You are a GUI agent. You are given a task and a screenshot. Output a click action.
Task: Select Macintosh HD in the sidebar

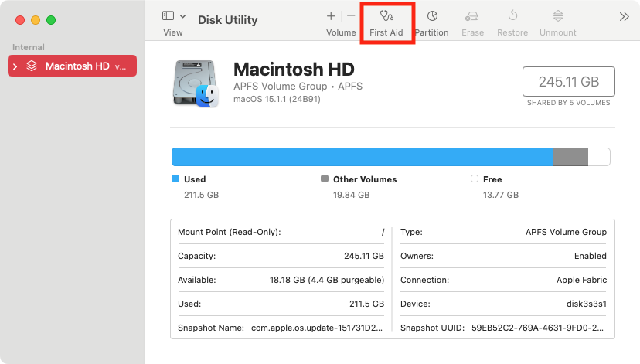[x=72, y=66]
